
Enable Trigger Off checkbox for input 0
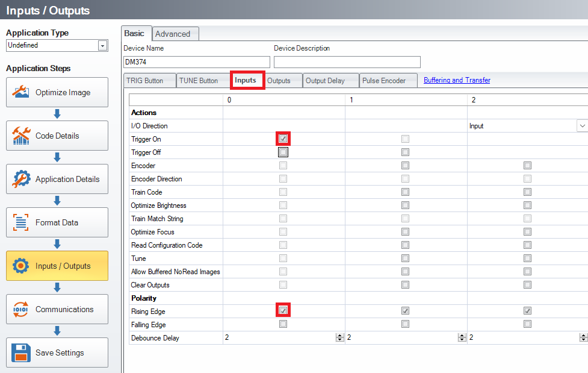point(283,152)
